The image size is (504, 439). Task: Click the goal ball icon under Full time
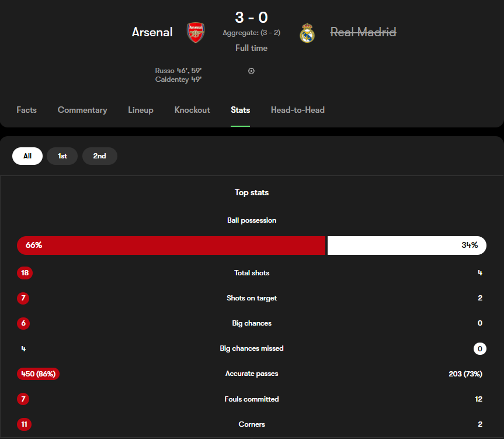251,71
